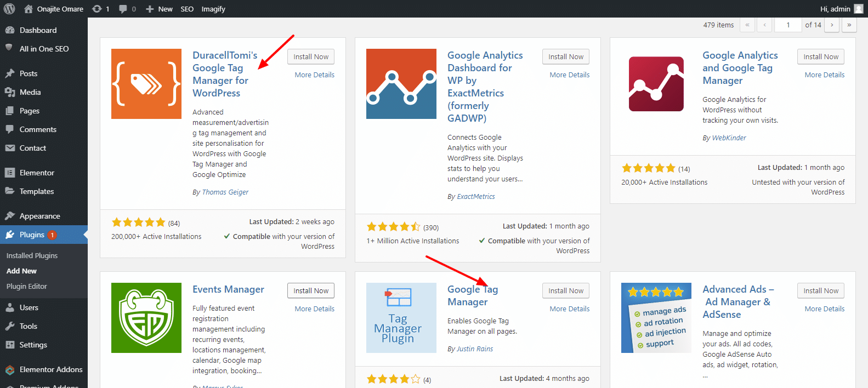
Task: Click the Templates folder icon
Action: (10, 191)
